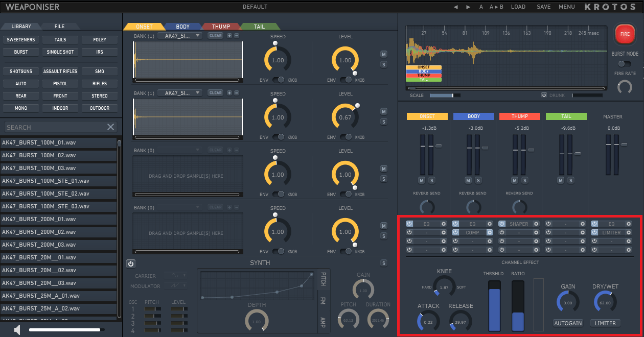Click the LIMITER button under the DRY/WET knob
The image size is (644, 337).
pyautogui.click(x=605, y=323)
